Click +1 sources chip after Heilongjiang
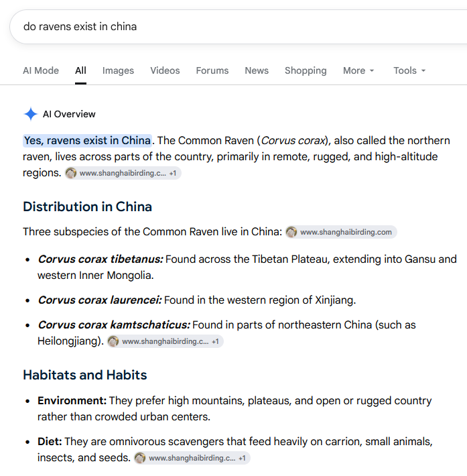This screenshot has height=476, width=467. click(215, 341)
